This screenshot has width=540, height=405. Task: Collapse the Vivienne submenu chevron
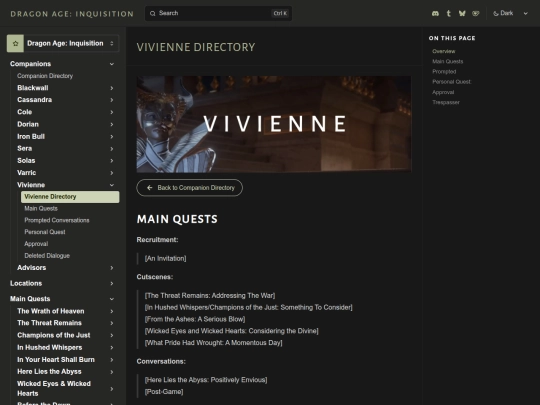[x=112, y=185]
